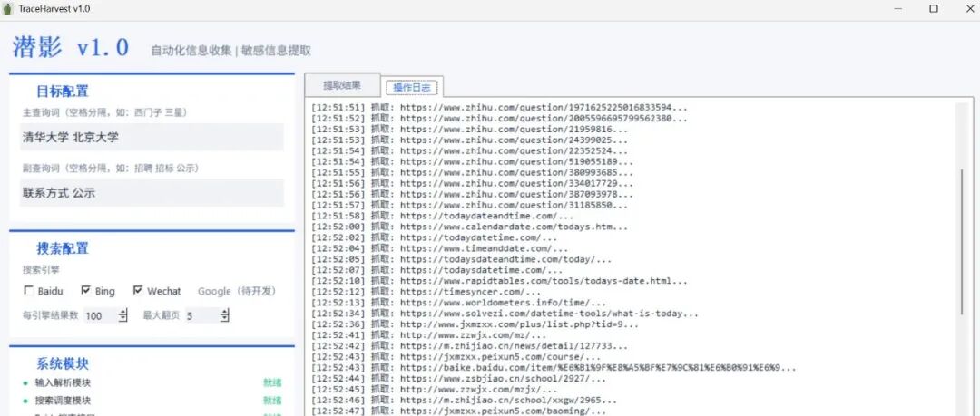Click log line for jxmzxx.com/plus/list.php?tid=9
Screen dimensions: 980x416
coord(475,324)
